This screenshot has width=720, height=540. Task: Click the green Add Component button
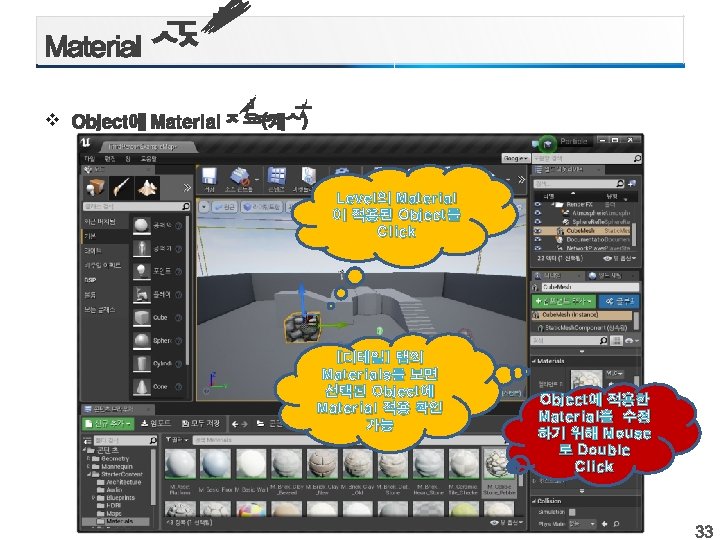564,301
